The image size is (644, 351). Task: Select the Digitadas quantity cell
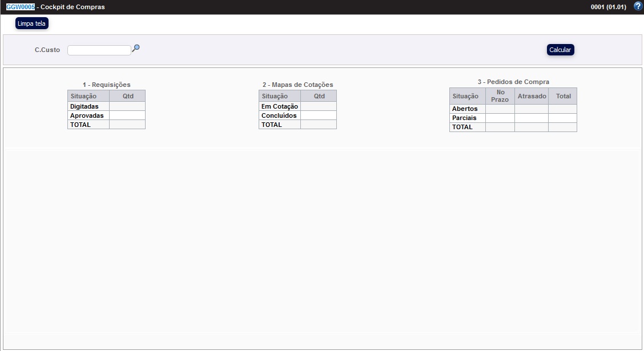coord(127,106)
